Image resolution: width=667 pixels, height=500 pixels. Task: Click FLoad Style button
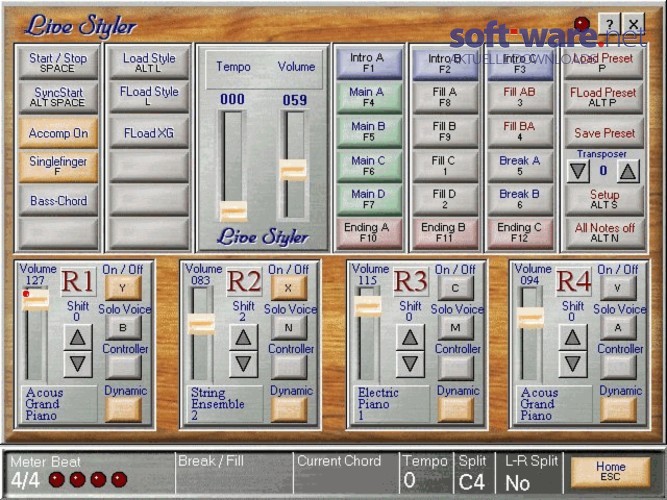click(149, 96)
